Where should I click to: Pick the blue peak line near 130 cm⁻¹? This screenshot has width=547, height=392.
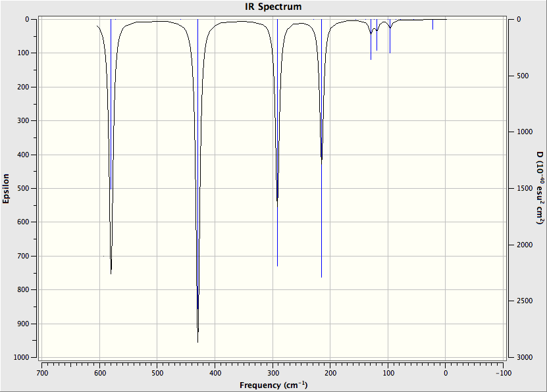click(x=371, y=39)
